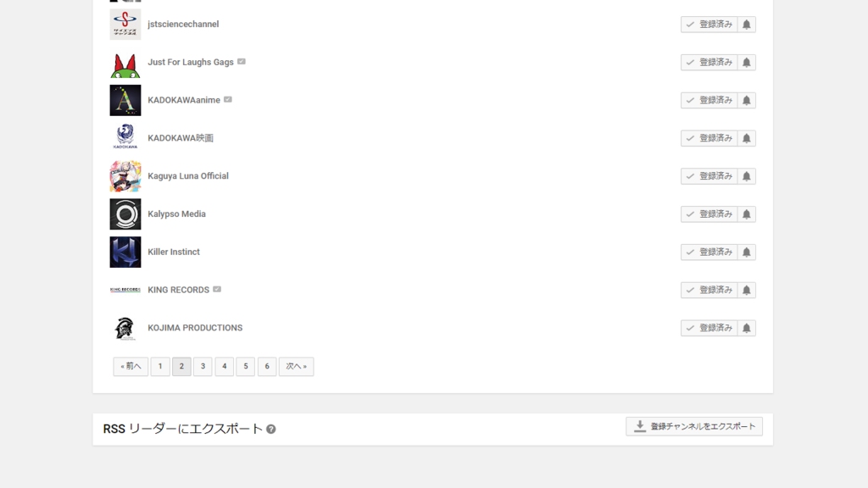868x488 pixels.
Task: Click notification bell for KOJIMA PRODUCTIONS
Action: 746,328
